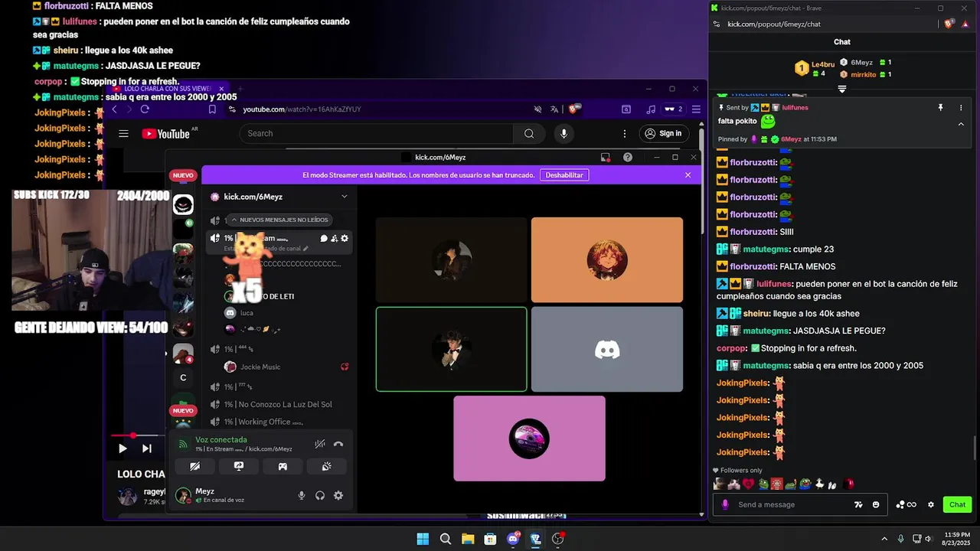This screenshot has height=551, width=980.
Task: Focus the YouTube search field
Action: [376, 133]
